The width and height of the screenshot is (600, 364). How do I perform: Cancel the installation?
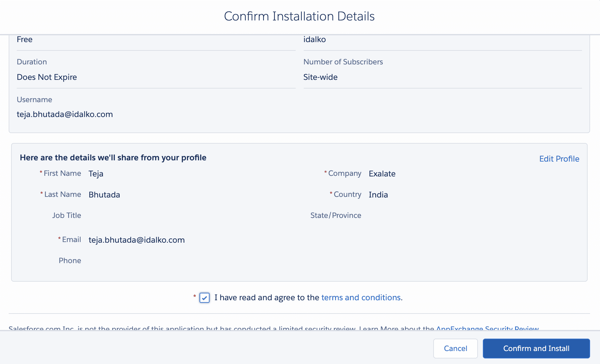click(455, 348)
